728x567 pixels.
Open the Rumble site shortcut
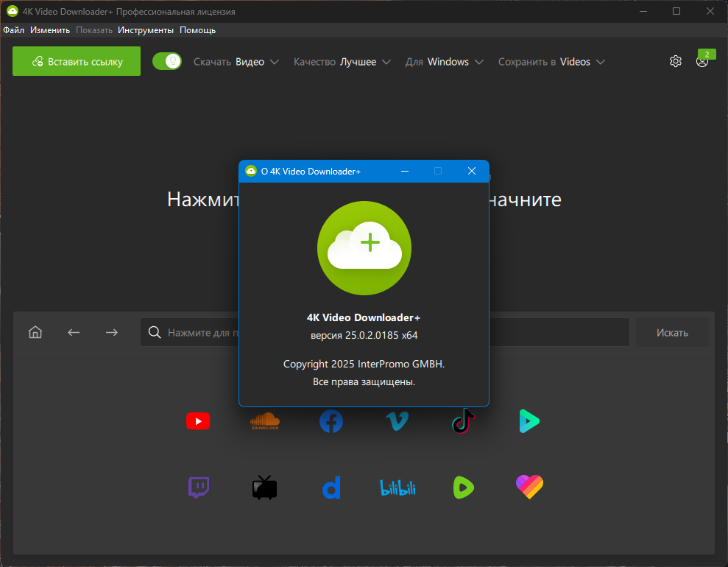(463, 487)
